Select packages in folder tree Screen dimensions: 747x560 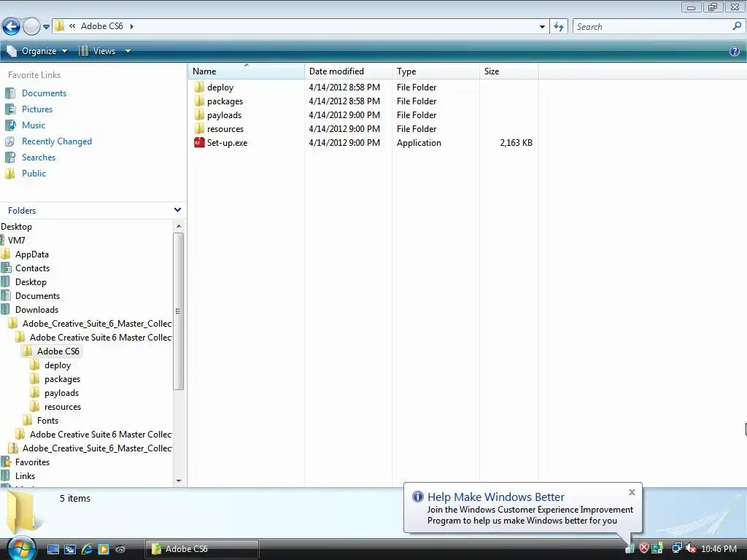click(x=63, y=379)
